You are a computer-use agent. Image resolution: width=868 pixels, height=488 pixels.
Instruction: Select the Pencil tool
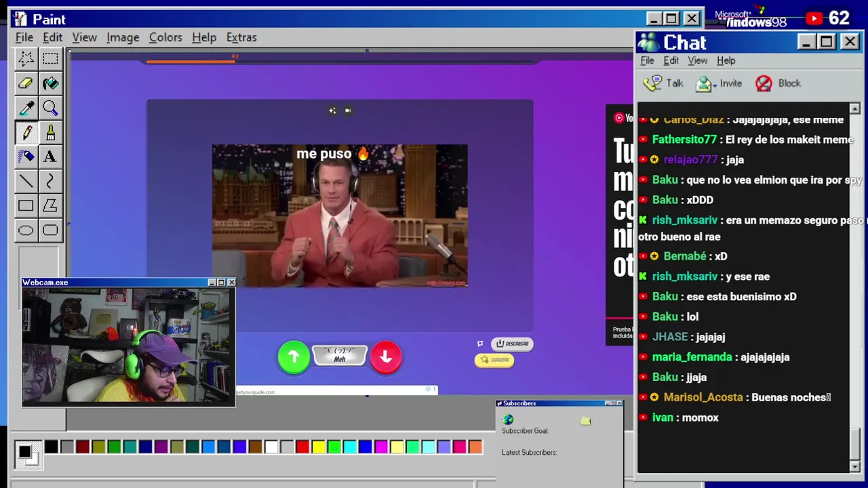tap(26, 132)
